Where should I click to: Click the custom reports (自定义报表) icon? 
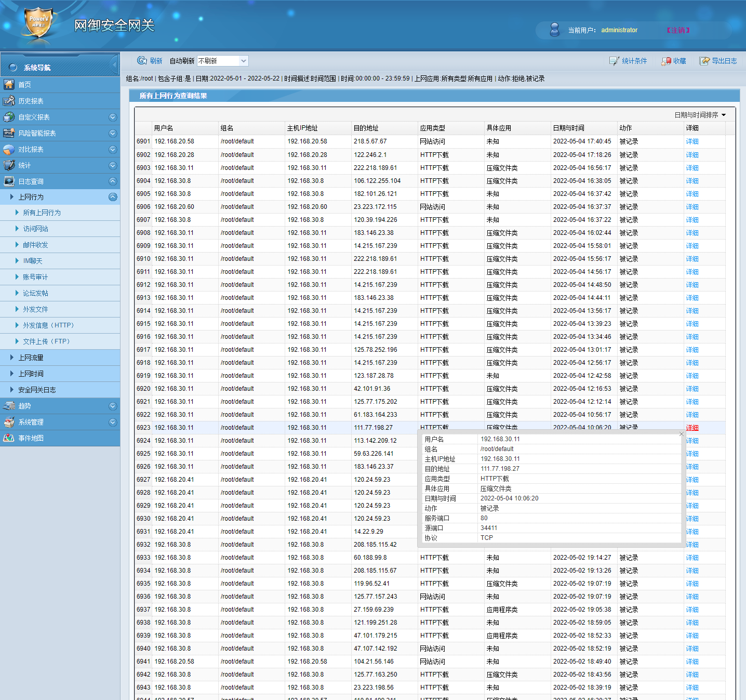pos(9,116)
